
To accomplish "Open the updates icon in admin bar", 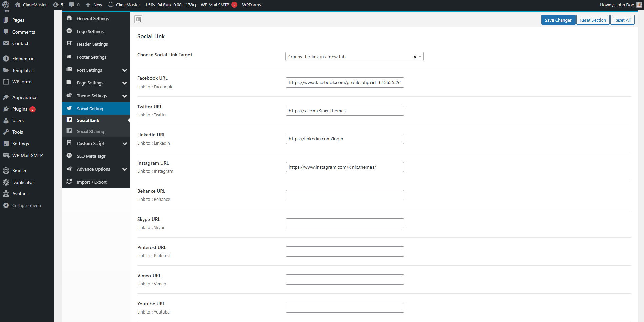I will [x=56, y=5].
